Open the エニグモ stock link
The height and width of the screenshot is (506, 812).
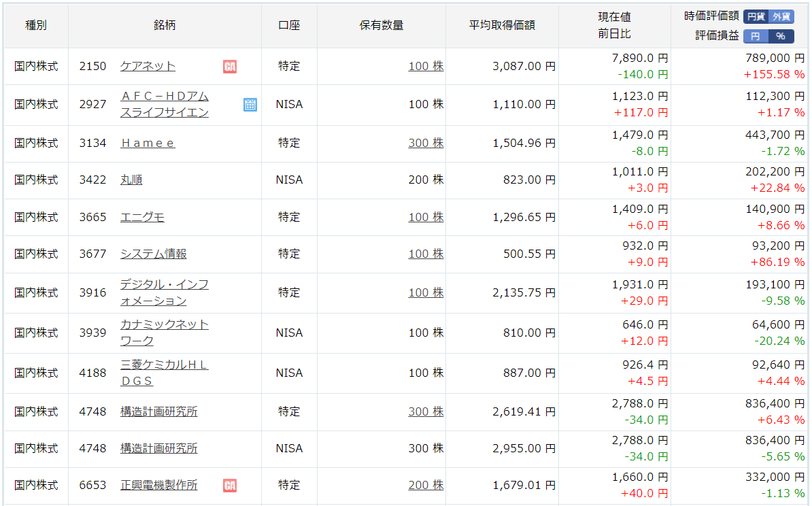(142, 217)
